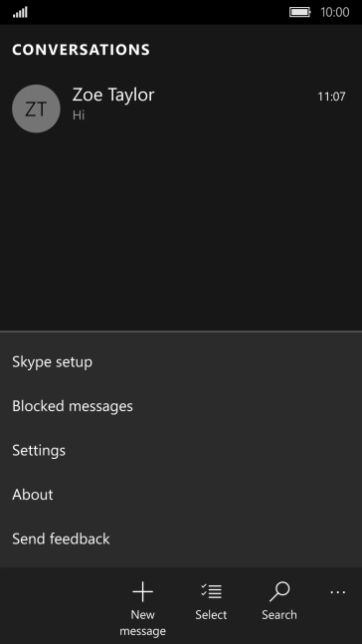Open the Zoe Taylor ZT avatar
Image resolution: width=362 pixels, height=644 pixels.
[36, 108]
